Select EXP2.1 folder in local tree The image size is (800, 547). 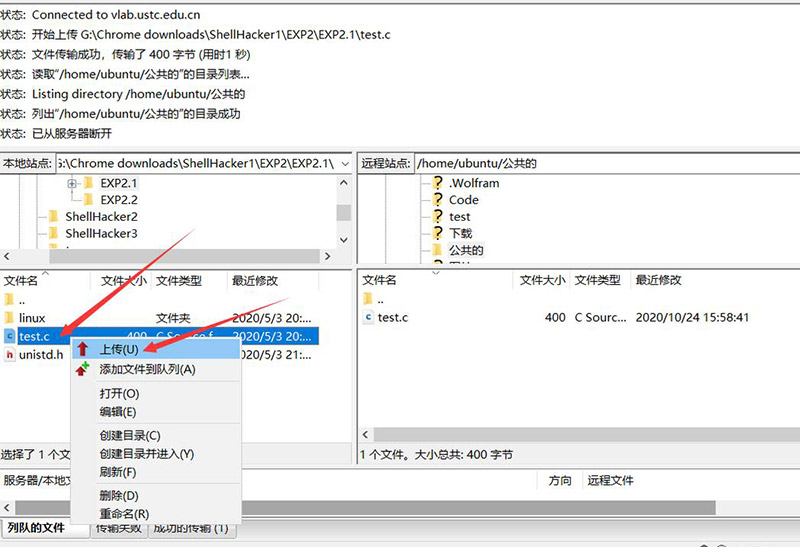coord(118,183)
